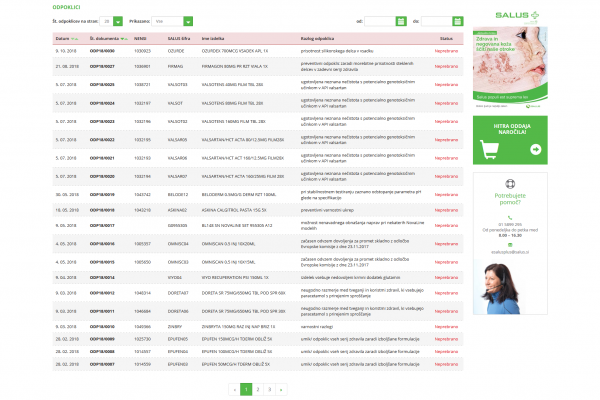Image resolution: width=600 pixels, height=400 pixels.
Task: Open document ODP18/0014
Action: (x=102, y=278)
